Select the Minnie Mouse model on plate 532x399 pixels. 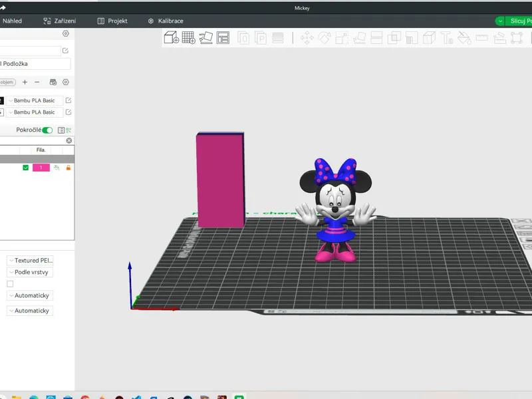[335, 210]
